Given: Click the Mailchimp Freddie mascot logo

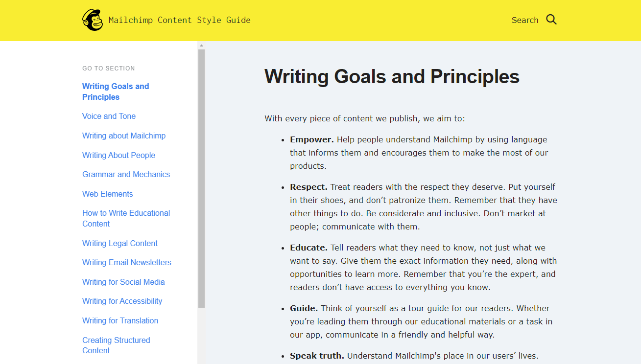Looking at the screenshot, I should coord(92,20).
